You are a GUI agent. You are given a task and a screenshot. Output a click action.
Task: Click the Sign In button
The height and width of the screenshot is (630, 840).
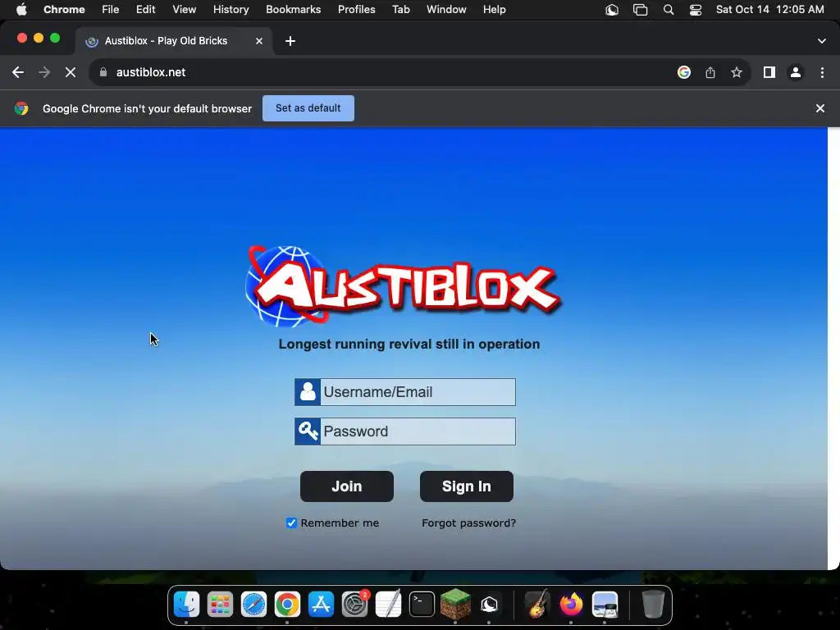click(x=467, y=486)
